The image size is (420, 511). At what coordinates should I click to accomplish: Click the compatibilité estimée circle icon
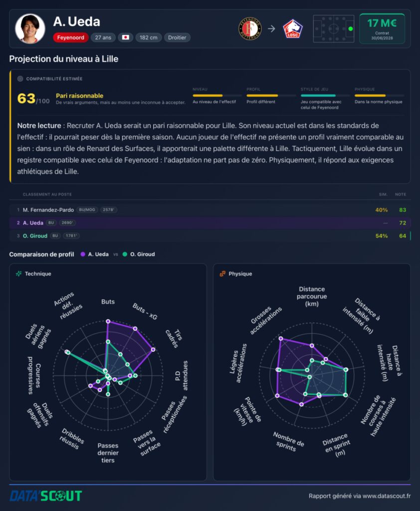20,78
